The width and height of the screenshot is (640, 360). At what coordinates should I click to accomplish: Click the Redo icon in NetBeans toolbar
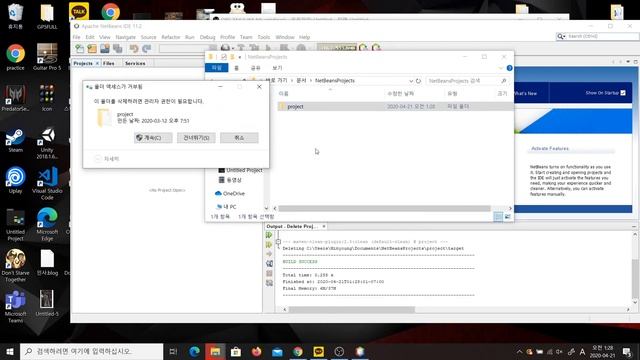(x=147, y=49)
